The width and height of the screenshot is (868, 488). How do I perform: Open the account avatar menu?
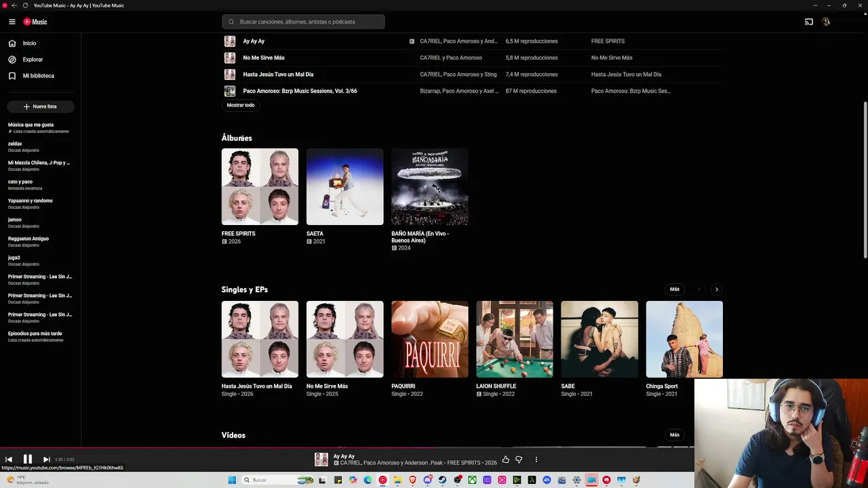point(825,22)
